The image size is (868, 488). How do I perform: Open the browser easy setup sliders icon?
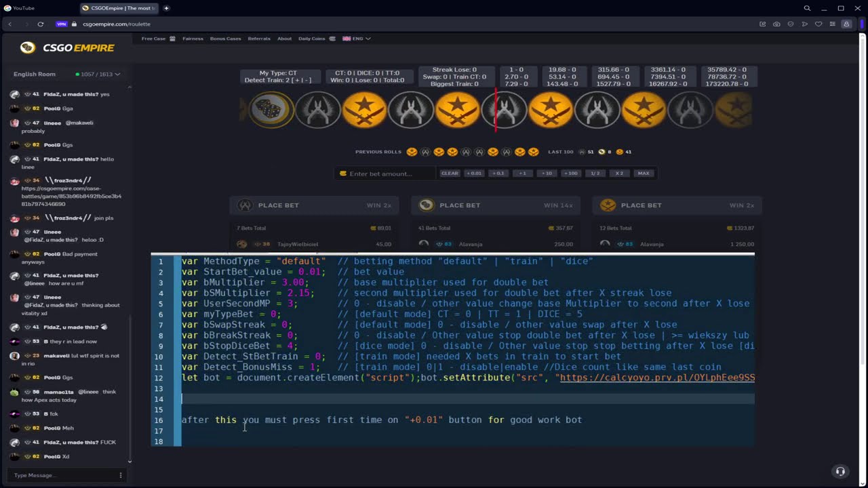(x=832, y=24)
